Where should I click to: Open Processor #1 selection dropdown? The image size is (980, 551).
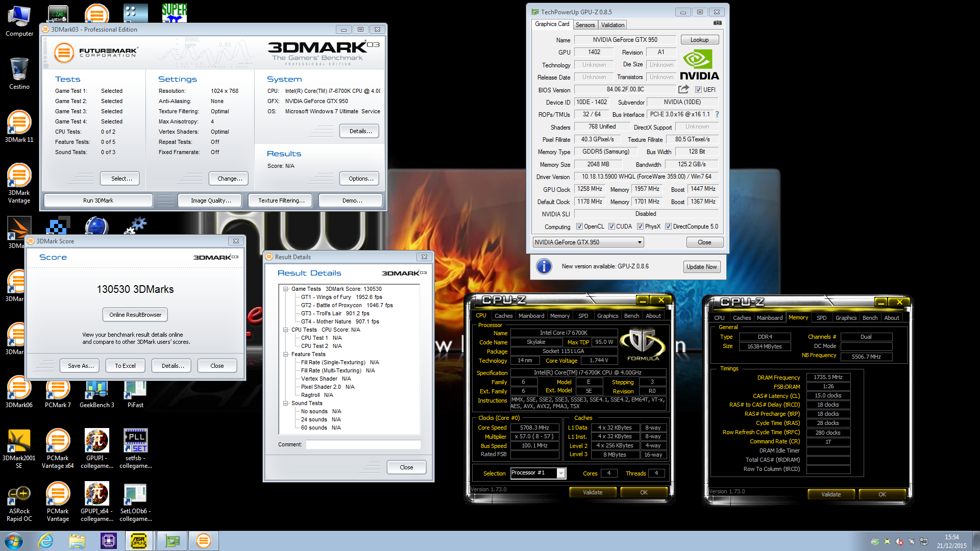(538, 473)
